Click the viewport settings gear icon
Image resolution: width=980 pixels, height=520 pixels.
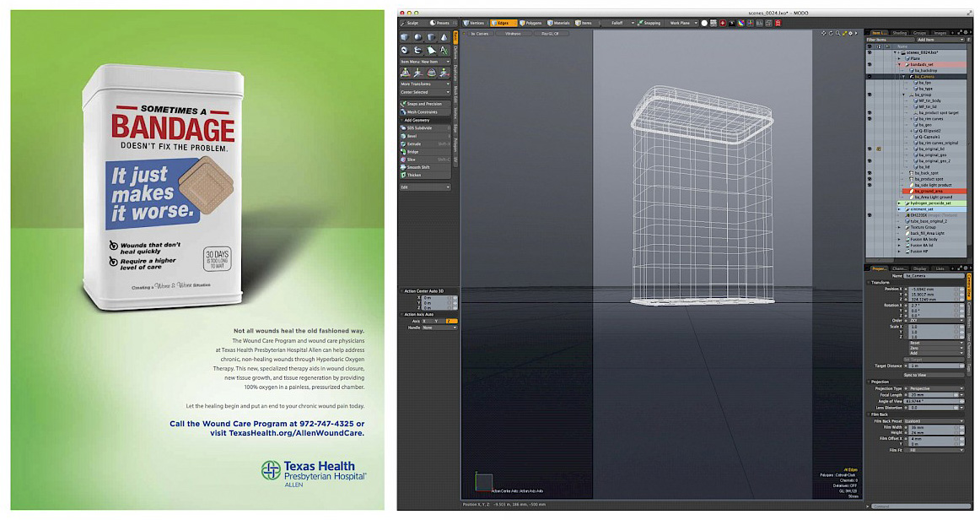[851, 33]
